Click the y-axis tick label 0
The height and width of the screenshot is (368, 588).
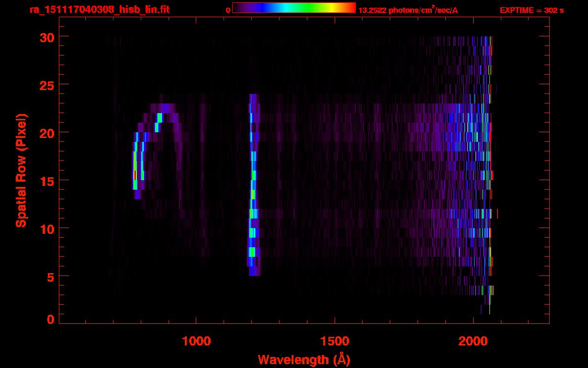pos(50,319)
